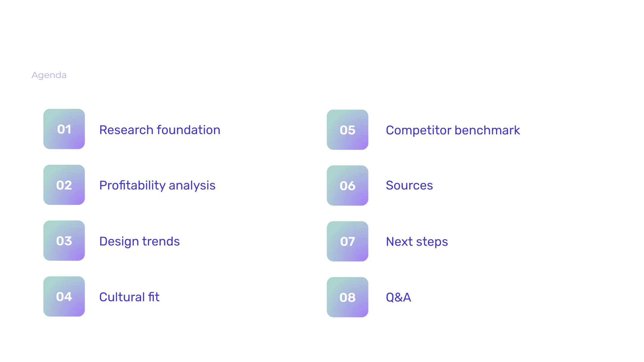Click the word "benchmark" in item 05
This screenshot has width=644, height=362.
(487, 130)
